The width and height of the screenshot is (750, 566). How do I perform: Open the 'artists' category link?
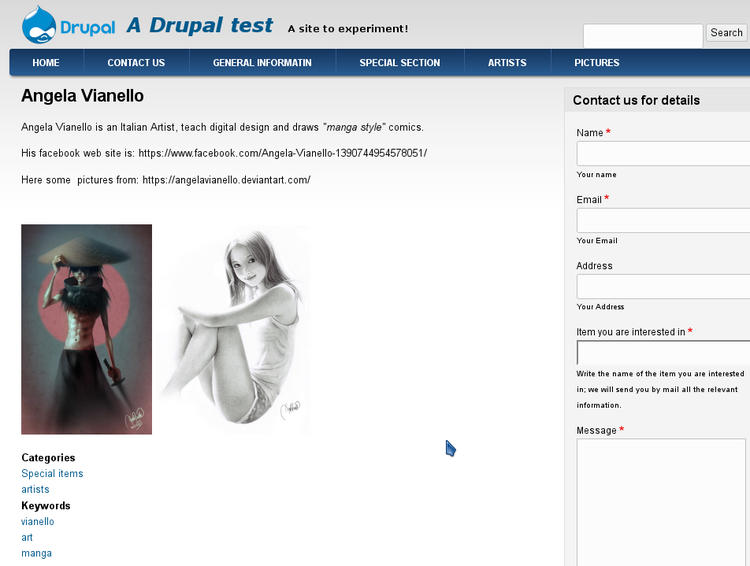tap(35, 489)
